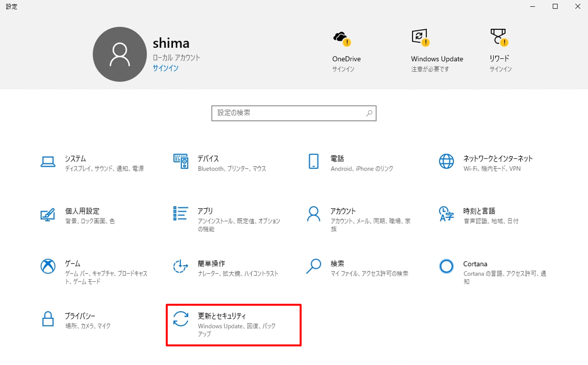Click the OneDrive cloud warning icon
Image resolution: width=588 pixels, height=365 pixels.
(342, 39)
